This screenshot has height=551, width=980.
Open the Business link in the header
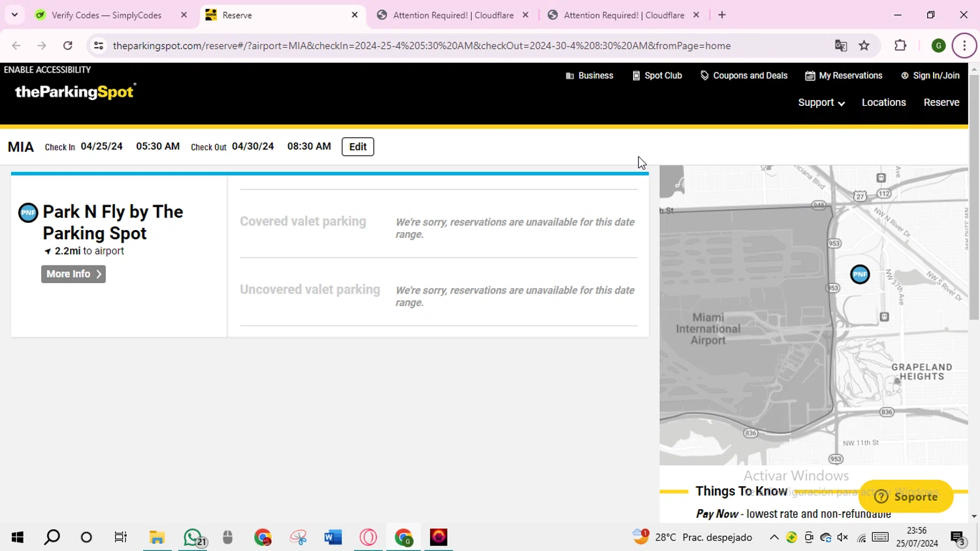[589, 76]
